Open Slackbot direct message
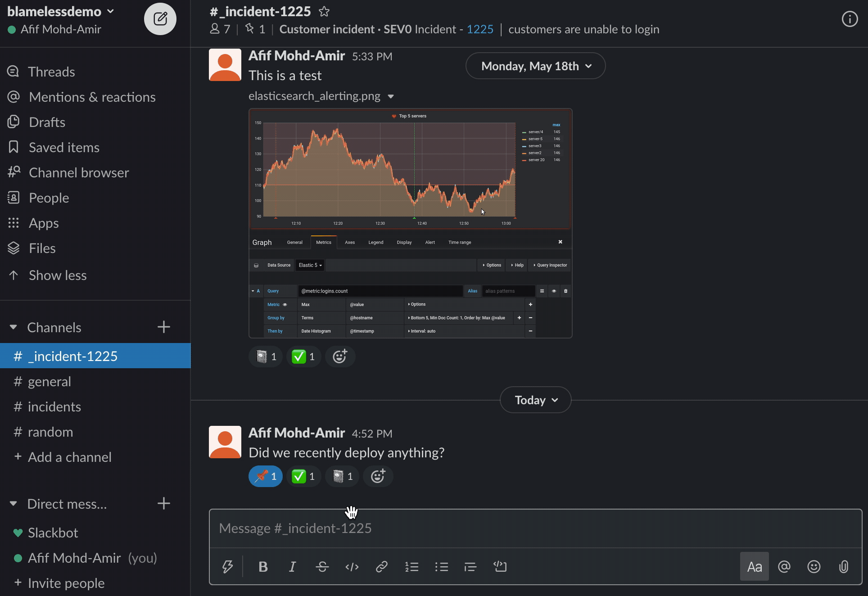 tap(95, 533)
